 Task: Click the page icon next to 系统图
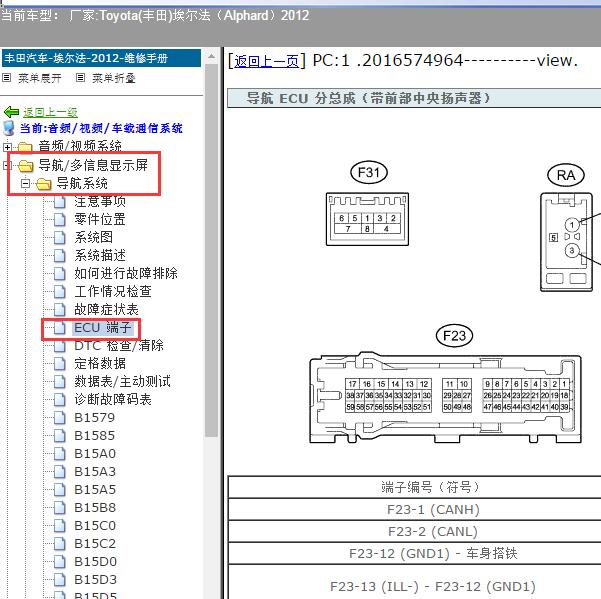[59, 238]
